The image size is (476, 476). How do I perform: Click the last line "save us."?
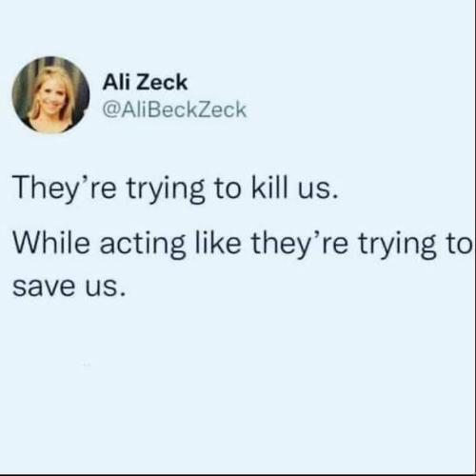click(x=69, y=288)
